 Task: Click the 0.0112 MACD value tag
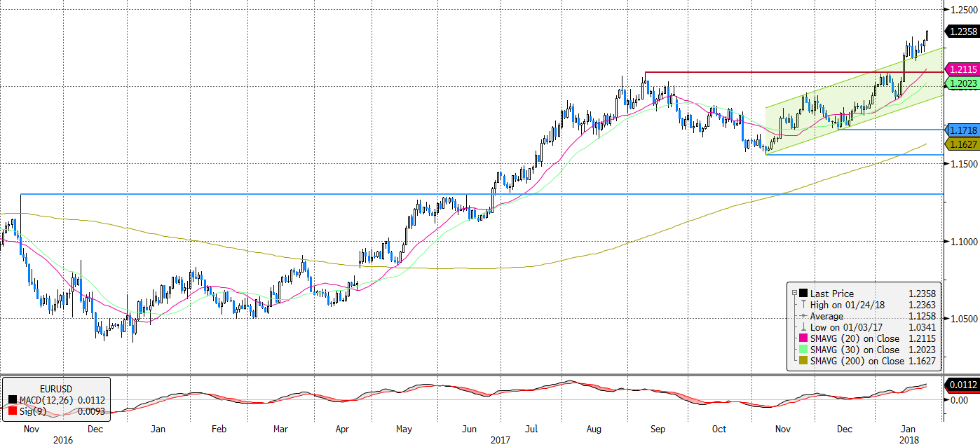[961, 384]
